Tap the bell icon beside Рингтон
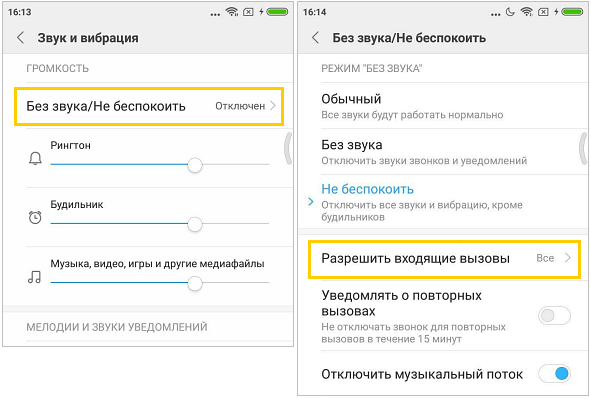Viewport: 591px width, 399px height. 35,158
